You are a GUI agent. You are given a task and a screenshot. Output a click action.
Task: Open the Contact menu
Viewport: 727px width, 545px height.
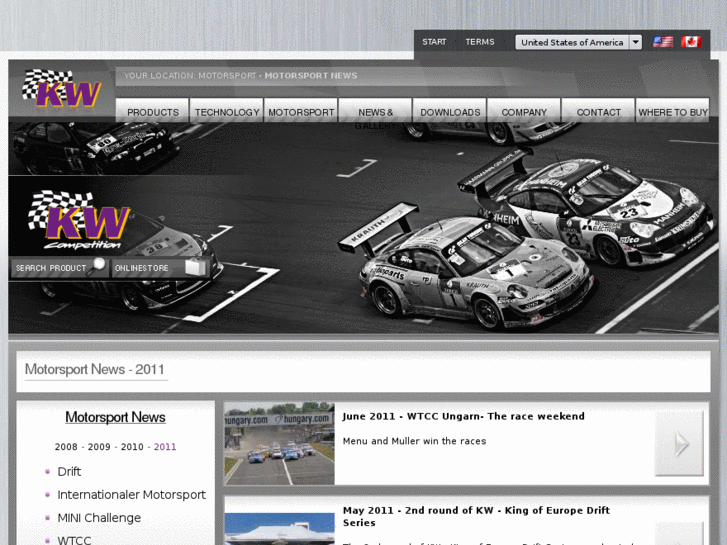coord(599,110)
